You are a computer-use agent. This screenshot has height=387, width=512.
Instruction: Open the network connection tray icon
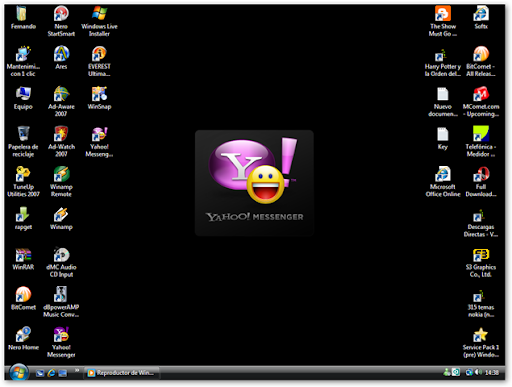469,372
